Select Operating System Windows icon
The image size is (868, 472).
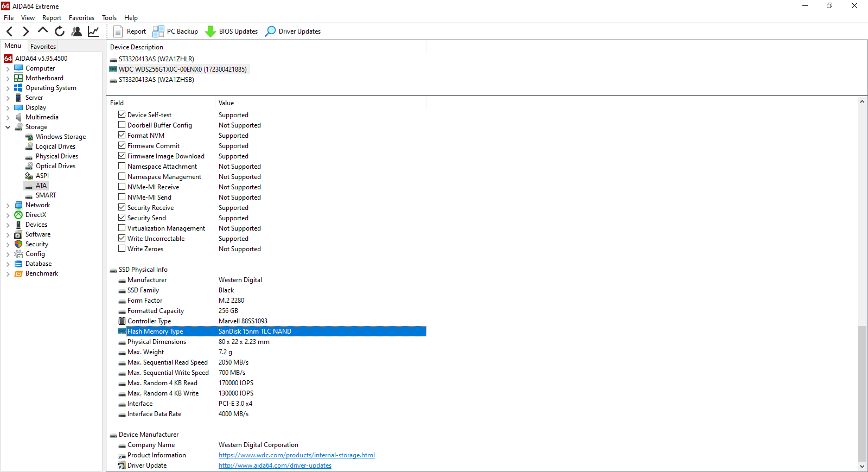click(x=18, y=88)
